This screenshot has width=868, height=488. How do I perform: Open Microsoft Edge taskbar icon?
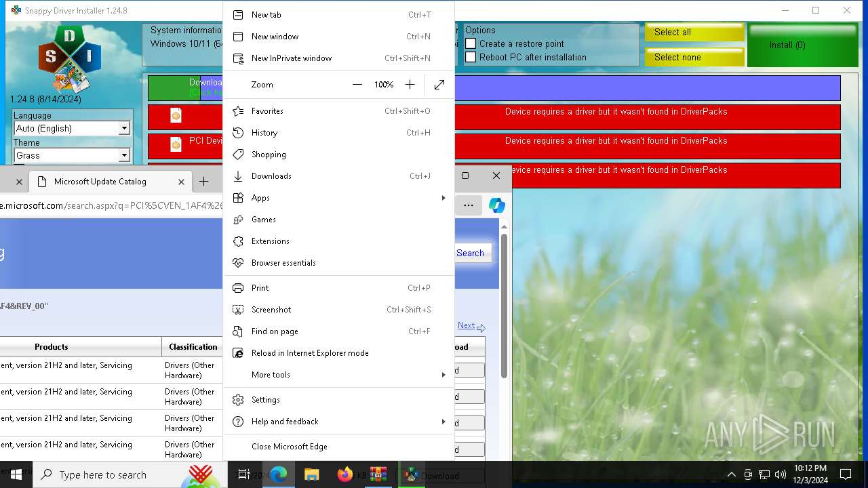279,475
